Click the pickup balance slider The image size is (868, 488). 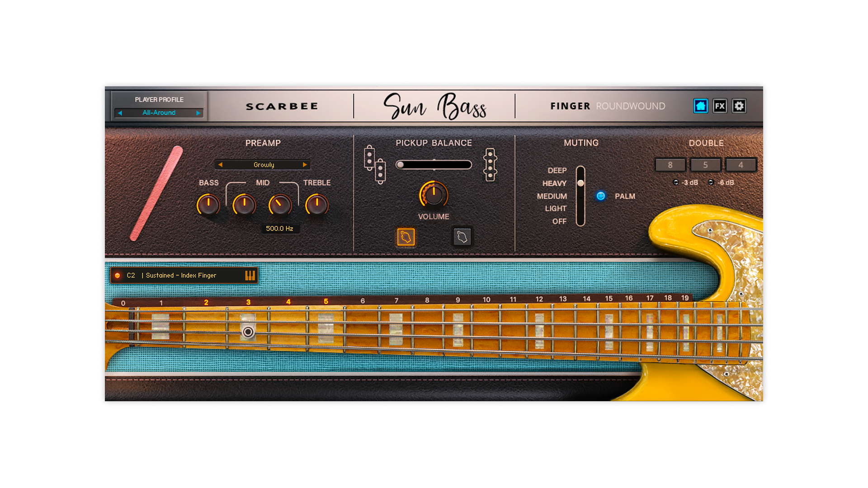tap(434, 165)
